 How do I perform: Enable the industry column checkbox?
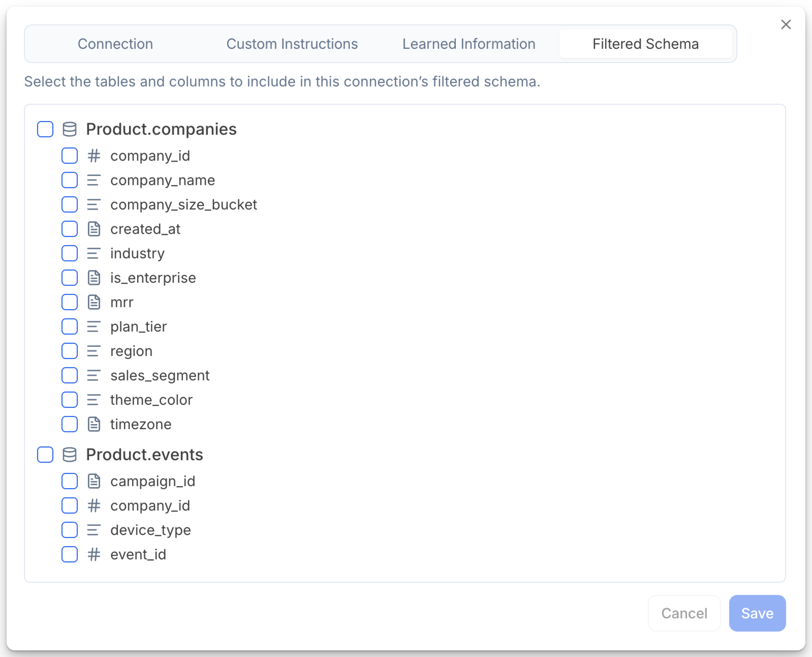click(69, 253)
